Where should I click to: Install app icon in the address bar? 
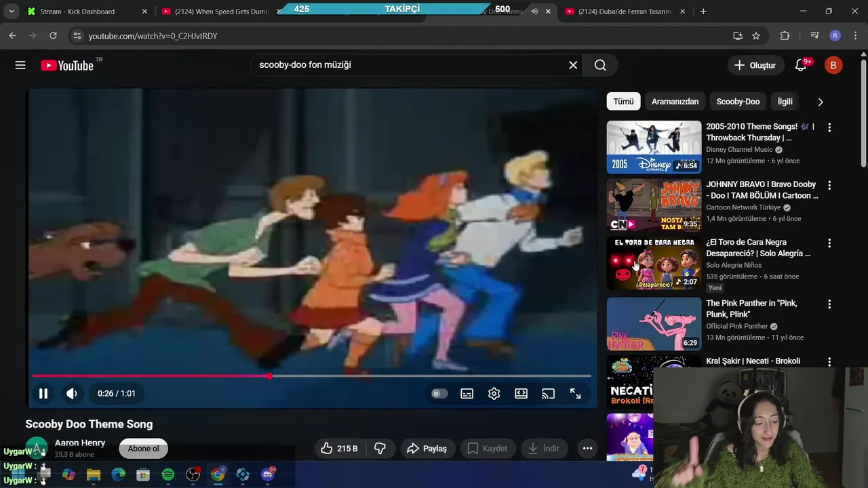pyautogui.click(x=738, y=35)
